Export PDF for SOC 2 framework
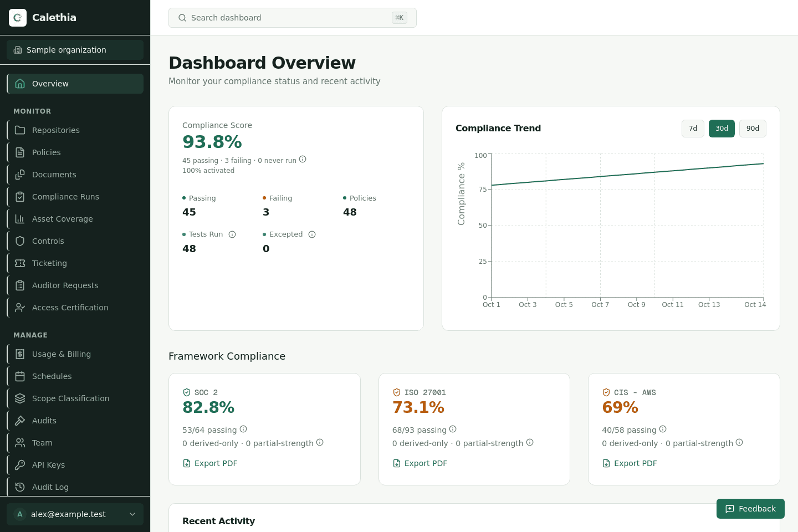Screen dimensions: 798x532 210,463
